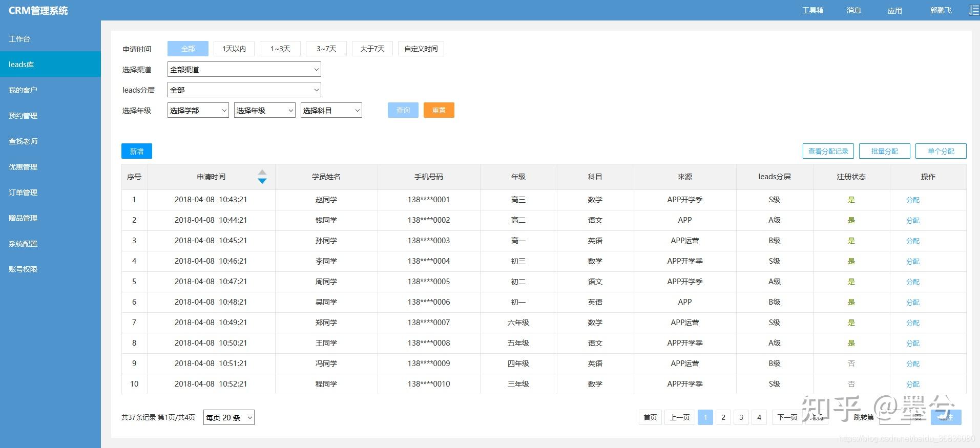
Task: Click 分配 for 吴同学 row
Action: pyautogui.click(x=913, y=302)
